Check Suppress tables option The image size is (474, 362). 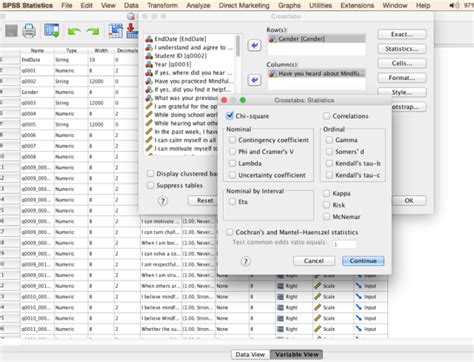(151, 185)
